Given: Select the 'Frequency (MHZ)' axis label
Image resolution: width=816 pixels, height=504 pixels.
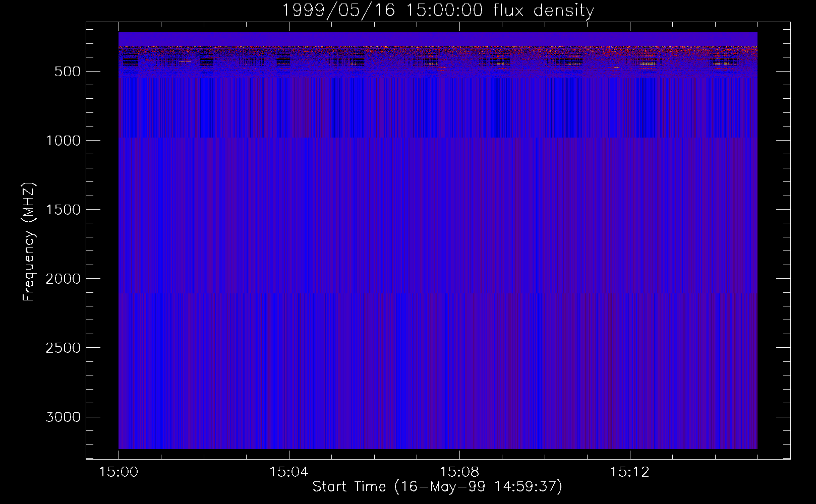Looking at the screenshot, I should coord(29,241).
